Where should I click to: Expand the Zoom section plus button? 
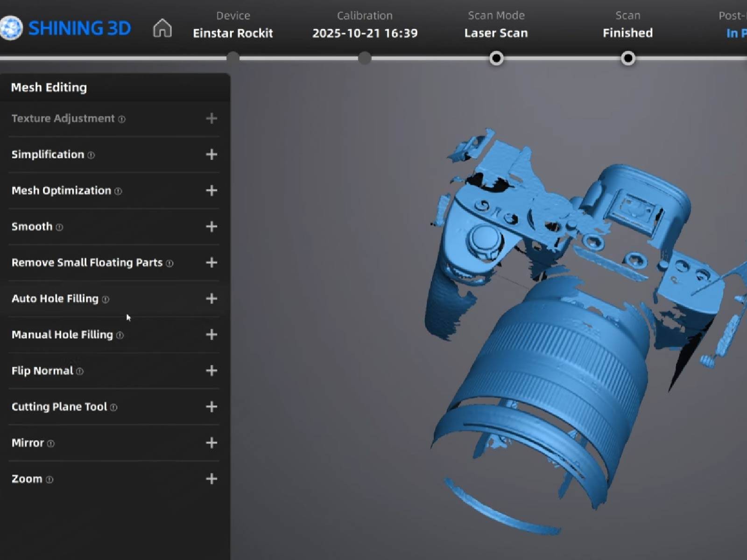[211, 479]
